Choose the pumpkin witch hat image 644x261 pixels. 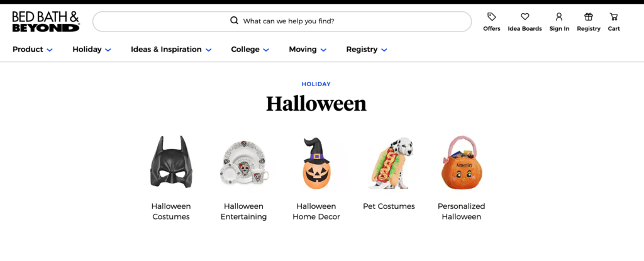coord(316,163)
